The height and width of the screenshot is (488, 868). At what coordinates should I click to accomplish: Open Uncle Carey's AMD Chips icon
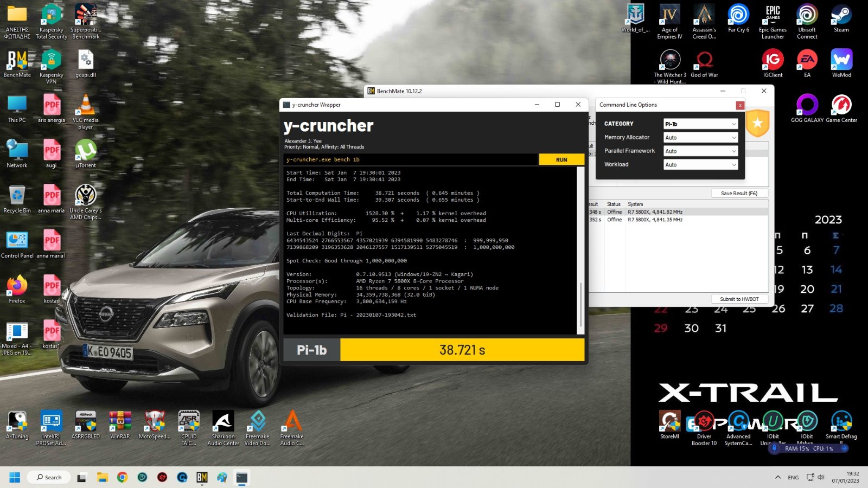(86, 202)
